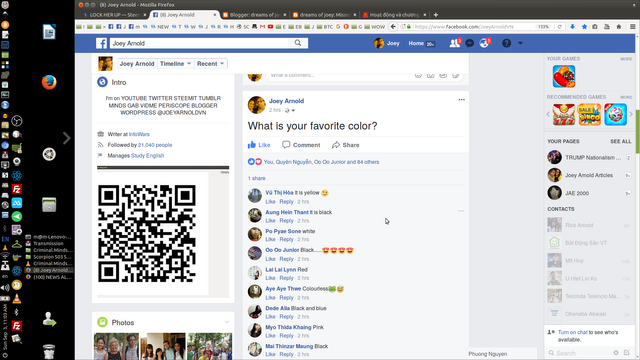Image resolution: width=640 pixels, height=360 pixels.
Task: Open the InfoWars link
Action: point(139,134)
